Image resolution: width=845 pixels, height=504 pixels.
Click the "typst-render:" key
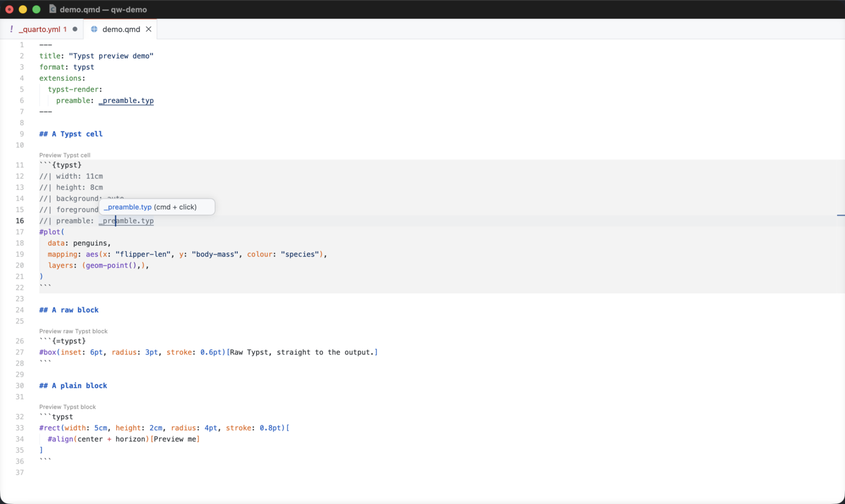coord(75,89)
